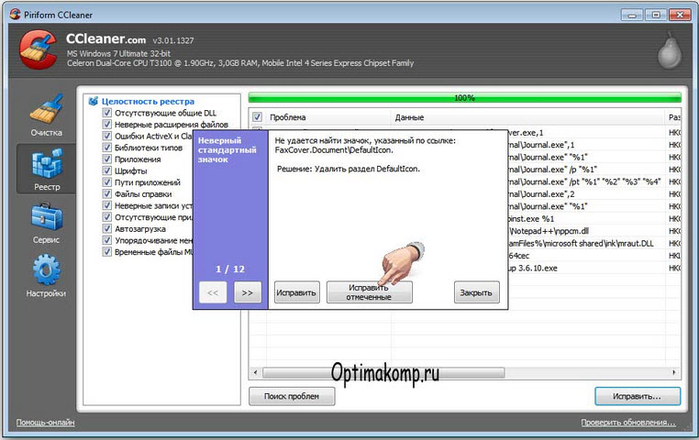
Task: Click Целостность реестра tree heading
Action: tap(148, 102)
